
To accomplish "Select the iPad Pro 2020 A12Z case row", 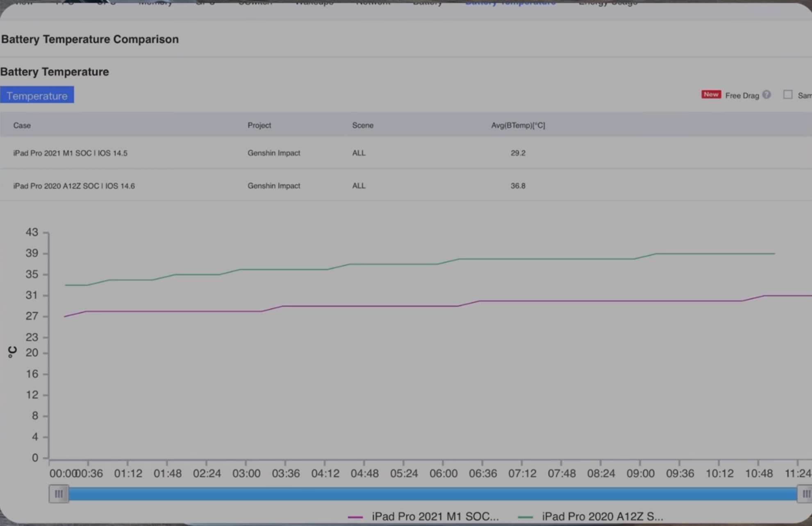I will pos(74,186).
